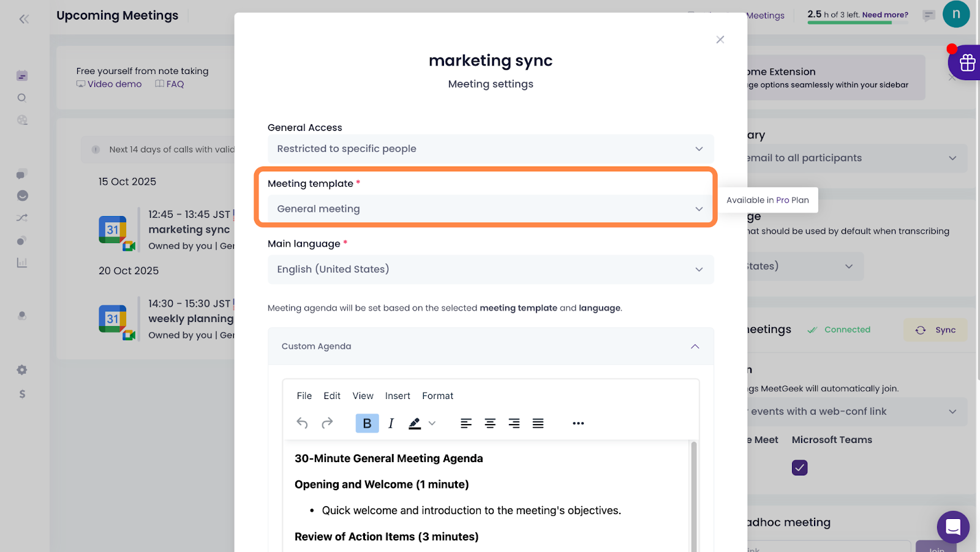This screenshot has height=552, width=980.
Task: Click the text highlight color icon
Action: point(415,423)
